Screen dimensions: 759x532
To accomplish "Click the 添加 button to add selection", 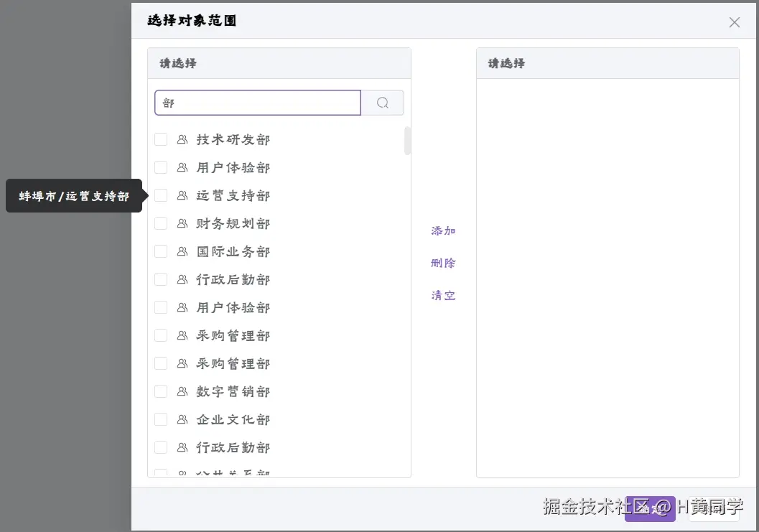I will coord(443,230).
